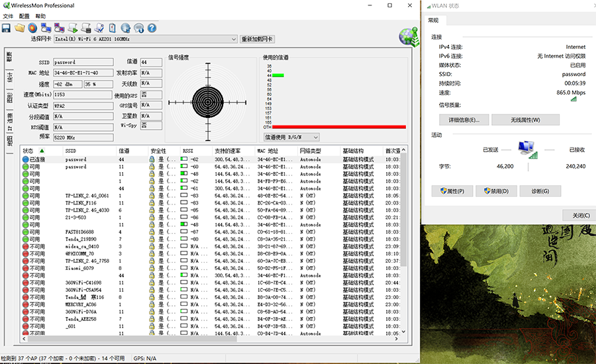Click the 禁用(D) button
This screenshot has width=596, height=364.
496,191
